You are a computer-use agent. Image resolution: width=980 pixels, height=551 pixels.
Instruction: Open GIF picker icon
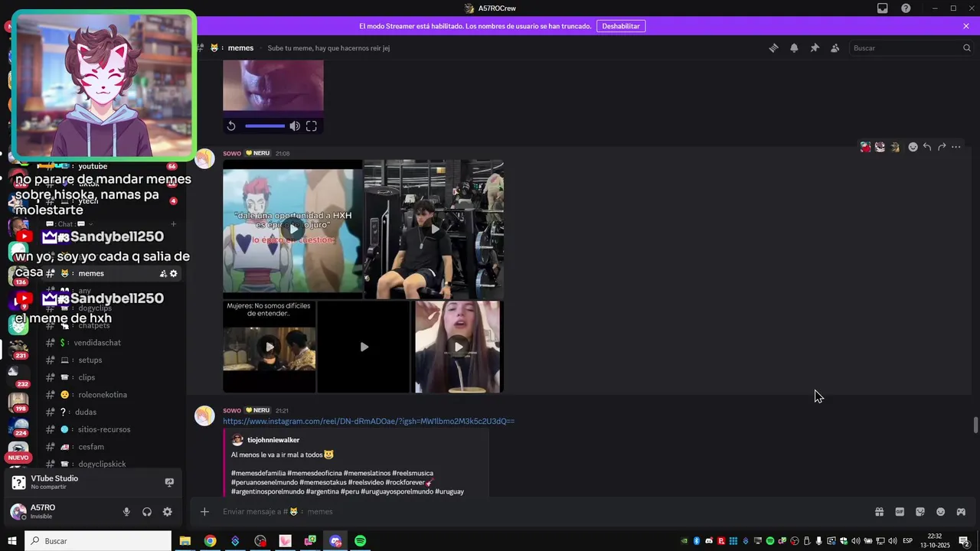click(x=900, y=512)
